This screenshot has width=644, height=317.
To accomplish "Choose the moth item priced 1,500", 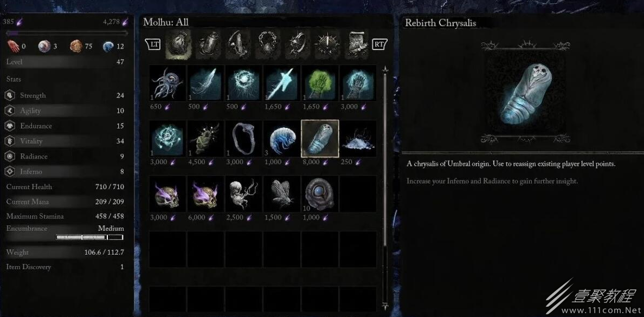I will click(x=282, y=194).
